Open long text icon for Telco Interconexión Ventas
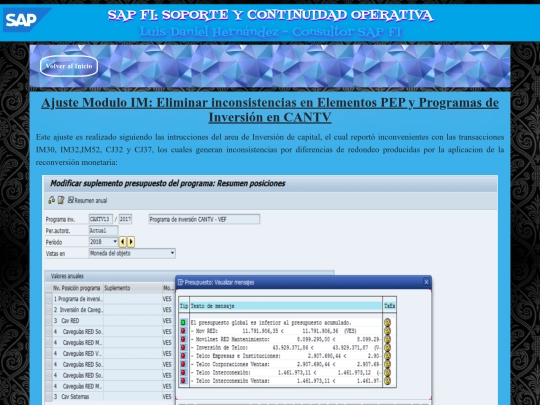The height and width of the screenshot is (405, 540). (x=387, y=381)
